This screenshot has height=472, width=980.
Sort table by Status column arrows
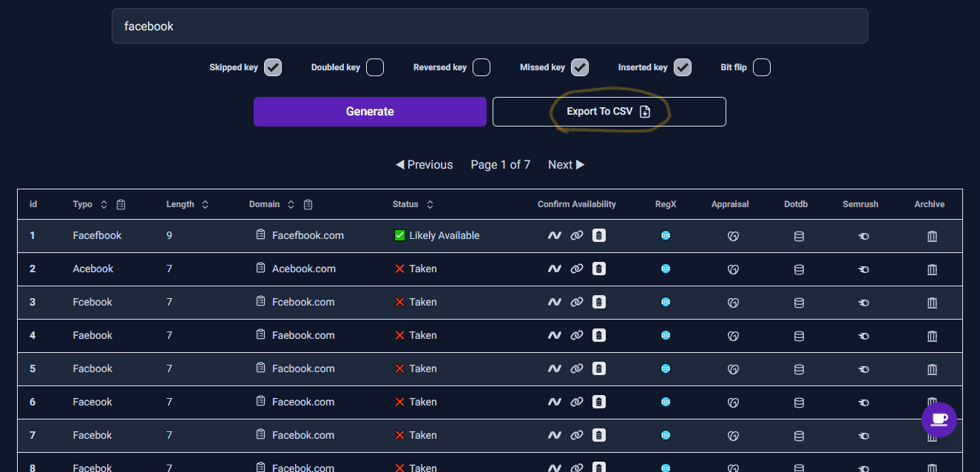(x=430, y=204)
